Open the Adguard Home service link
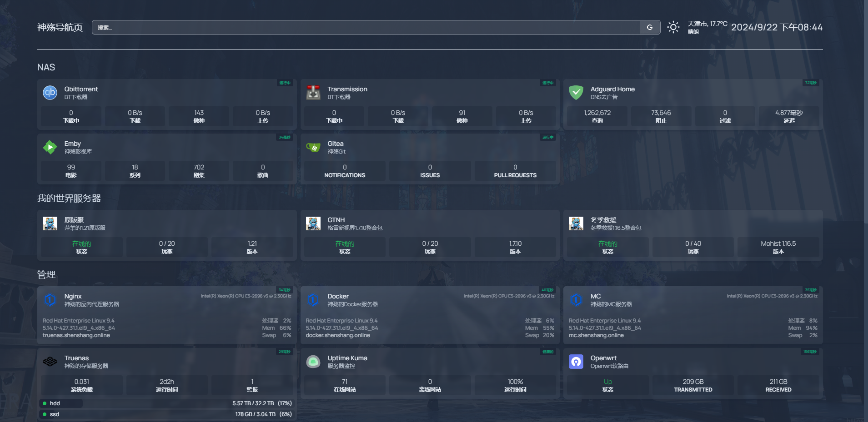 (x=612, y=89)
